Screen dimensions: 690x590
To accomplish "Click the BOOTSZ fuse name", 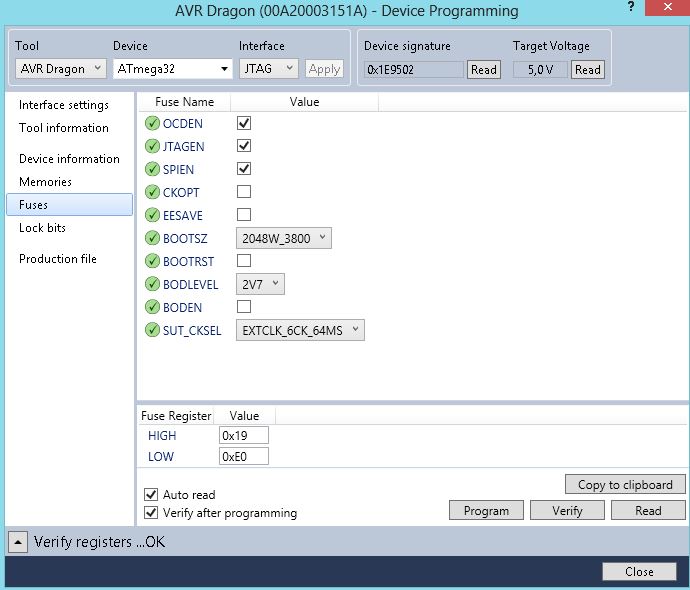I will point(185,238).
